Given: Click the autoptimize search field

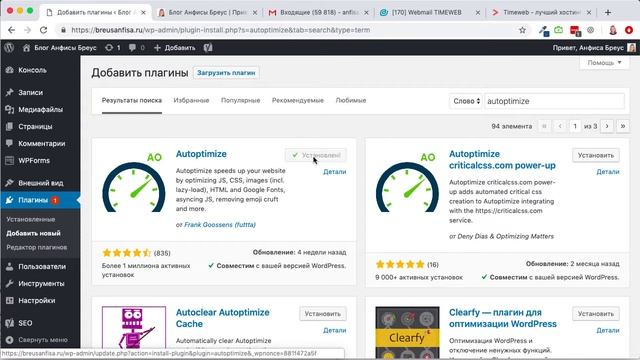Looking at the screenshot, I should [554, 101].
